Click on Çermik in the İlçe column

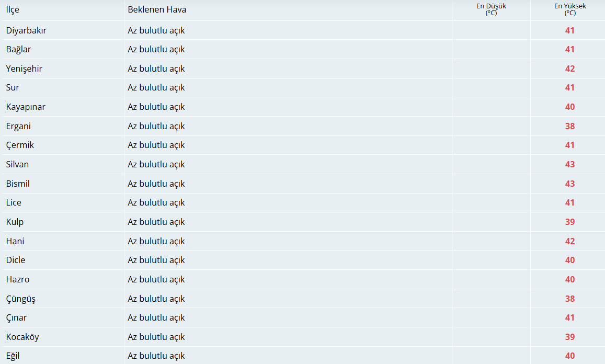click(20, 145)
